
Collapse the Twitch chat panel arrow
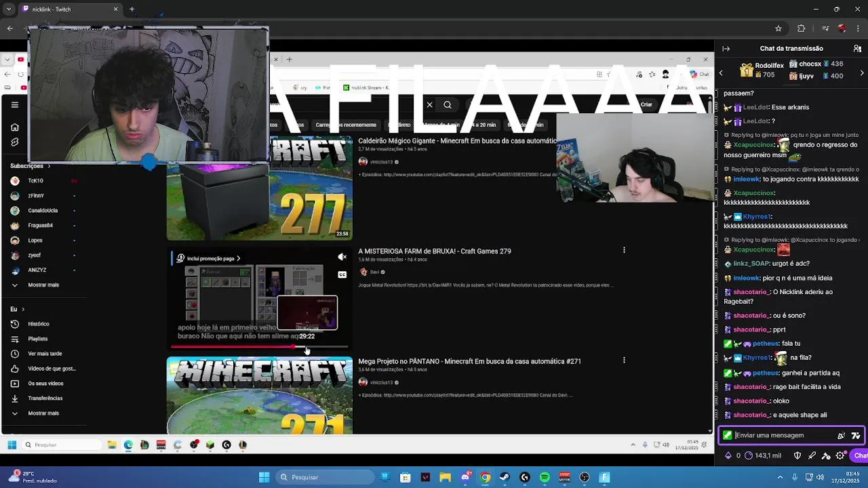(726, 49)
